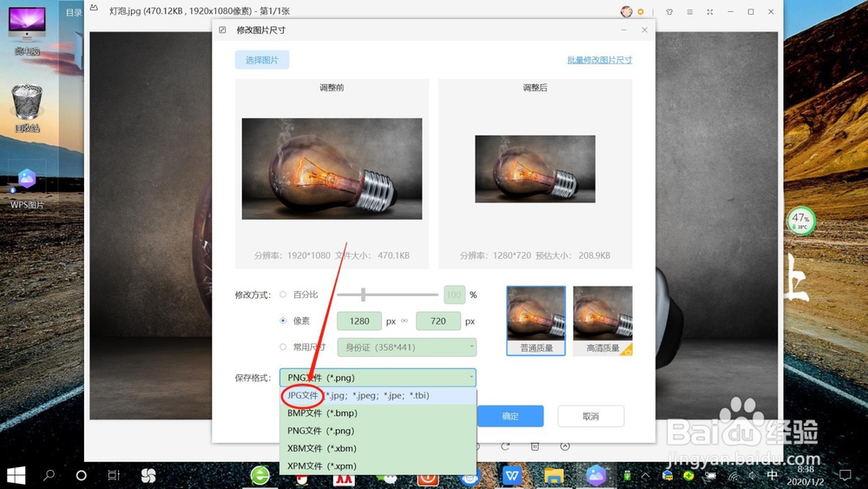The image size is (868, 489).
Task: Click the green battery tray icon
Action: [628, 476]
